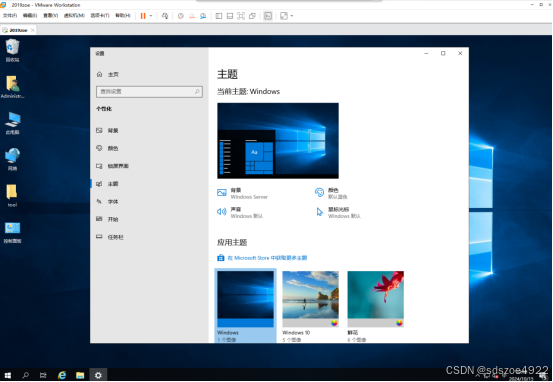Open theme 声音 sounds option
This screenshot has width=553, height=382.
pyautogui.click(x=240, y=212)
